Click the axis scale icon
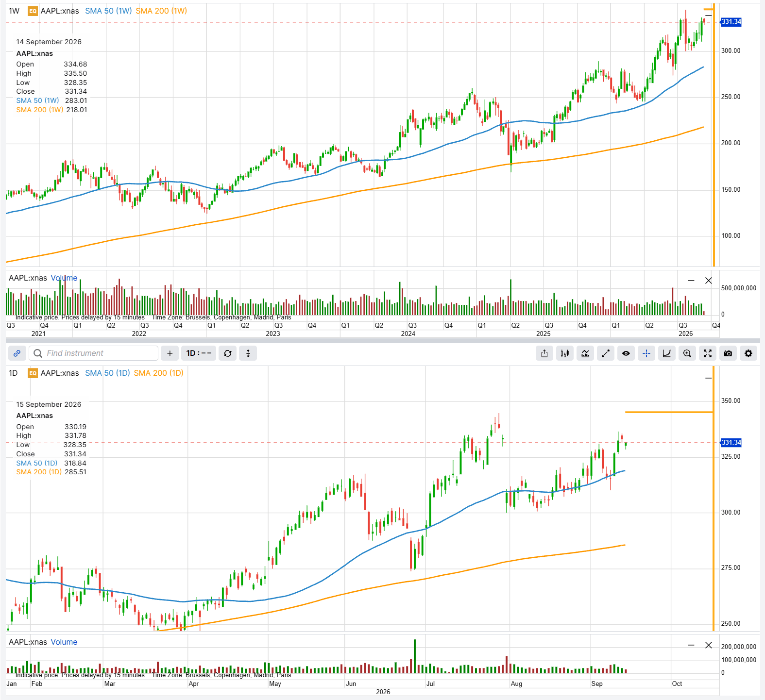This screenshot has height=700, width=765. coord(667,353)
